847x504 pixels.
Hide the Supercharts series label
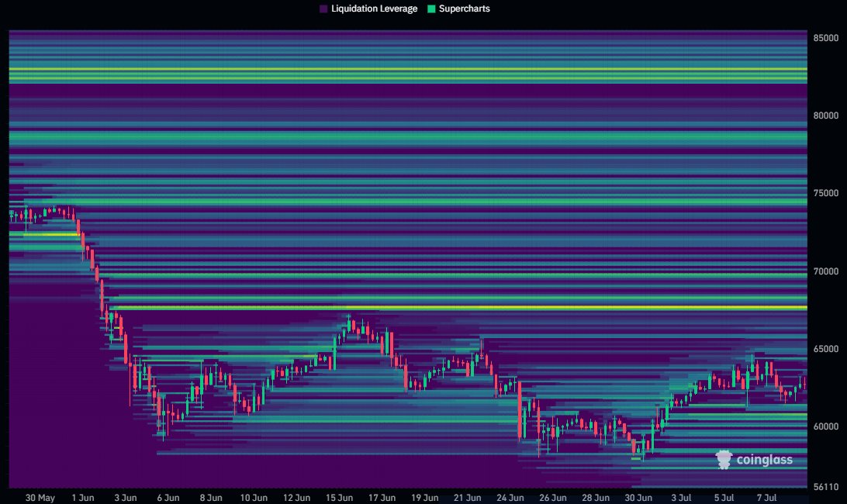click(x=464, y=9)
